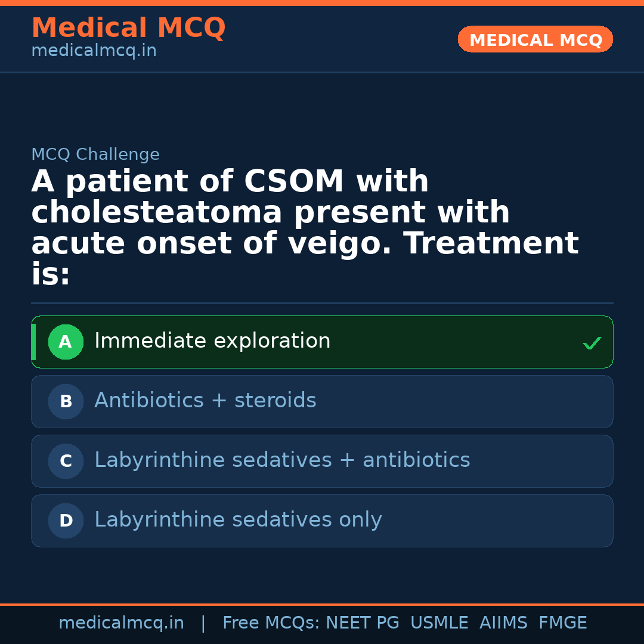Click the Free MCQs footer text
This screenshot has width=644, height=644.
271,623
